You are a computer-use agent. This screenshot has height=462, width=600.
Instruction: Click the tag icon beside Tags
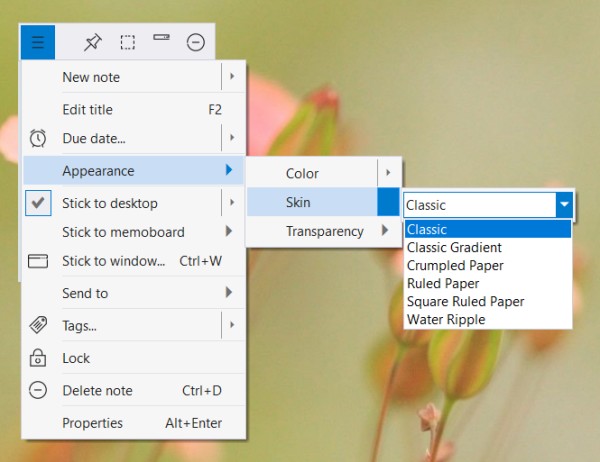click(x=38, y=325)
